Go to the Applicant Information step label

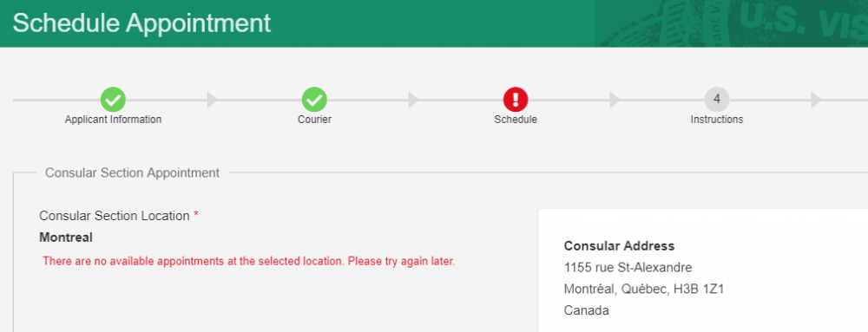click(x=113, y=120)
